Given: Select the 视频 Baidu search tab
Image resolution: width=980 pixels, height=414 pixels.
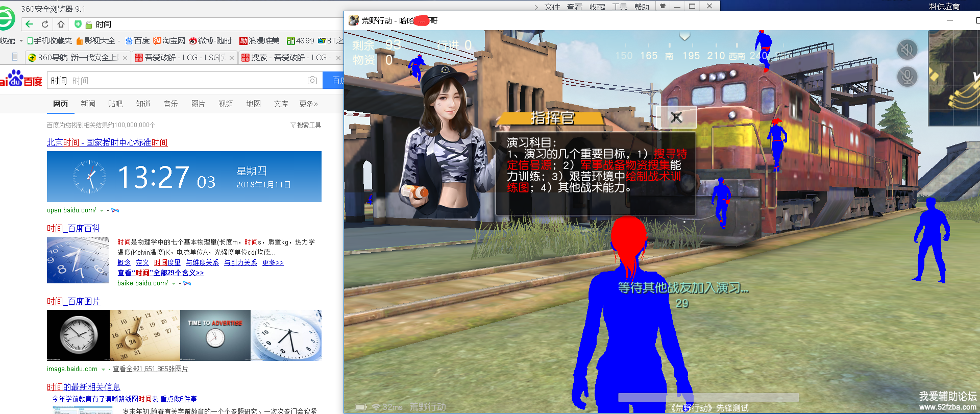Looking at the screenshot, I should click(226, 104).
